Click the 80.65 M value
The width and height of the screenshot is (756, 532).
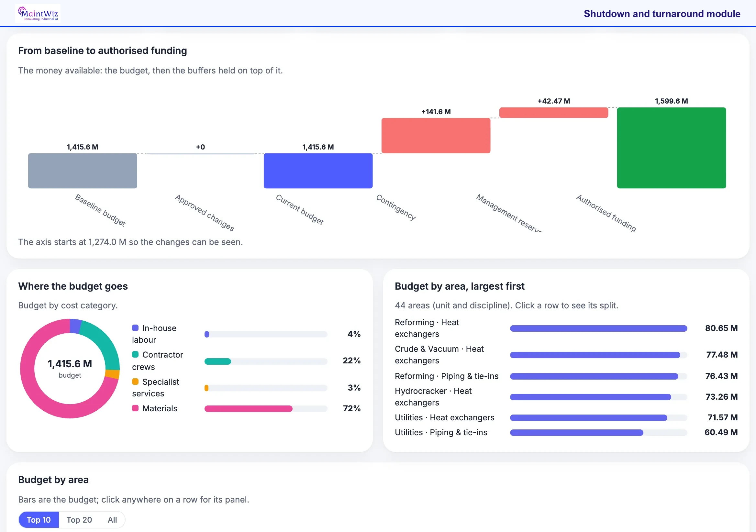pyautogui.click(x=721, y=328)
